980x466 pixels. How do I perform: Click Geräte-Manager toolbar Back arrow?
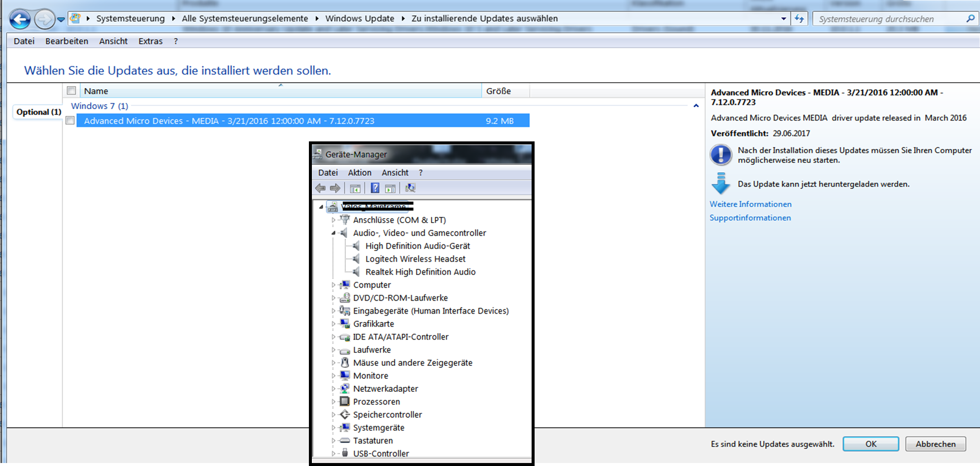click(x=320, y=188)
